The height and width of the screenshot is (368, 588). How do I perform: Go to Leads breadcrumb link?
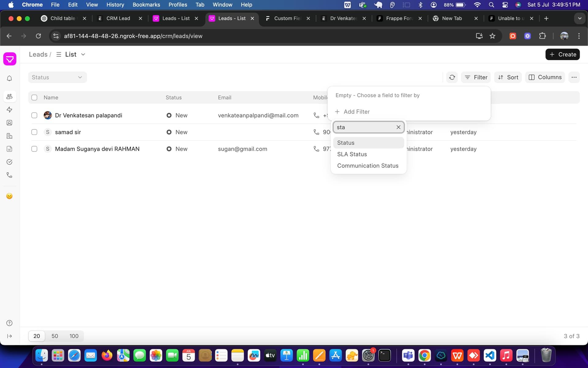[x=38, y=54]
